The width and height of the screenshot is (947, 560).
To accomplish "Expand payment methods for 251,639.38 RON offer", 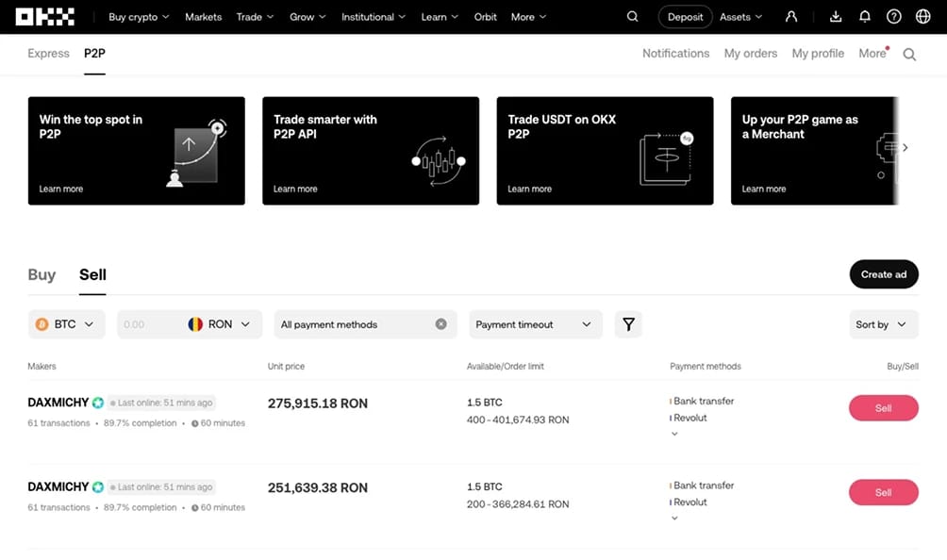I will tap(674, 519).
